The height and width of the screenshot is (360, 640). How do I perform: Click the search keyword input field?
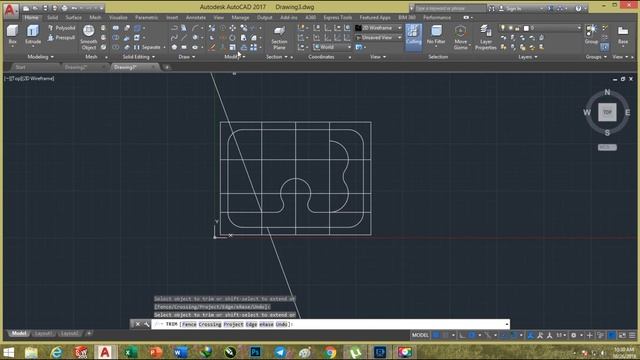tap(451, 8)
